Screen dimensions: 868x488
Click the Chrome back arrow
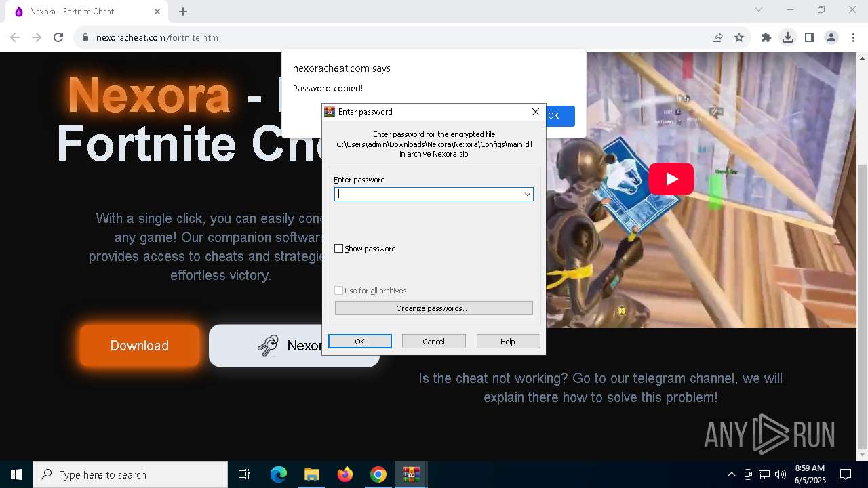coord(15,37)
